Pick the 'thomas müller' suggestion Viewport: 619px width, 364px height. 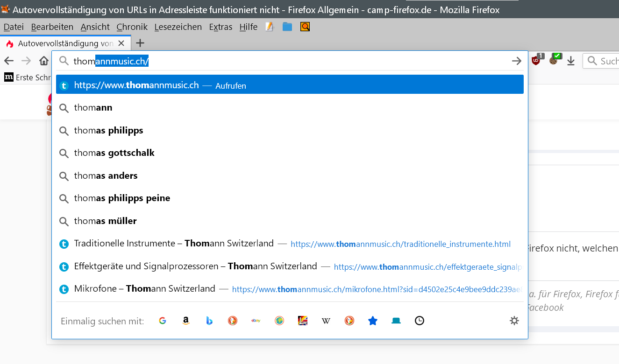click(290, 221)
